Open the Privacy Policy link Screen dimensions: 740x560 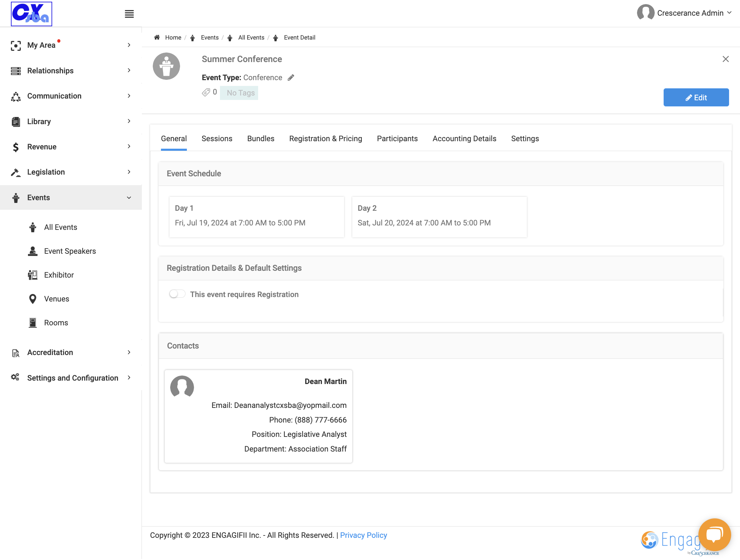coord(364,535)
